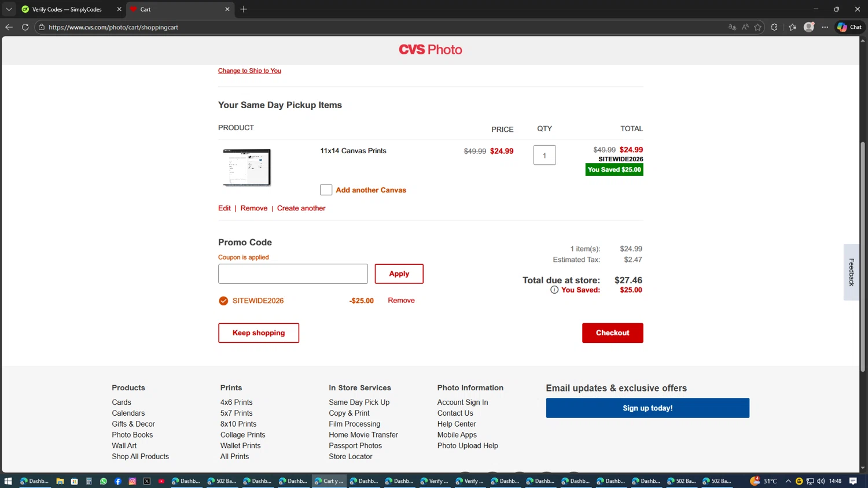868x488 pixels.
Task: Click the quantity field showing 1
Action: tap(545, 155)
